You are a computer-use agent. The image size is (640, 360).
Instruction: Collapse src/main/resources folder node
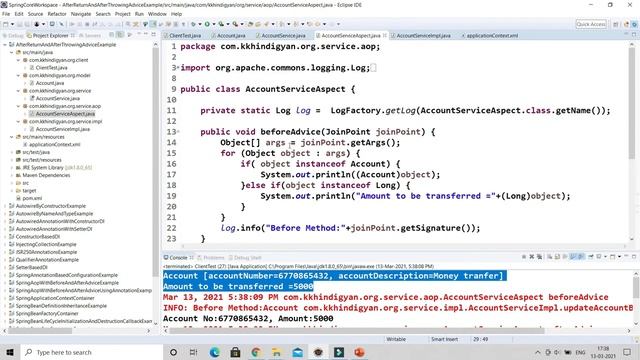pos(12,137)
